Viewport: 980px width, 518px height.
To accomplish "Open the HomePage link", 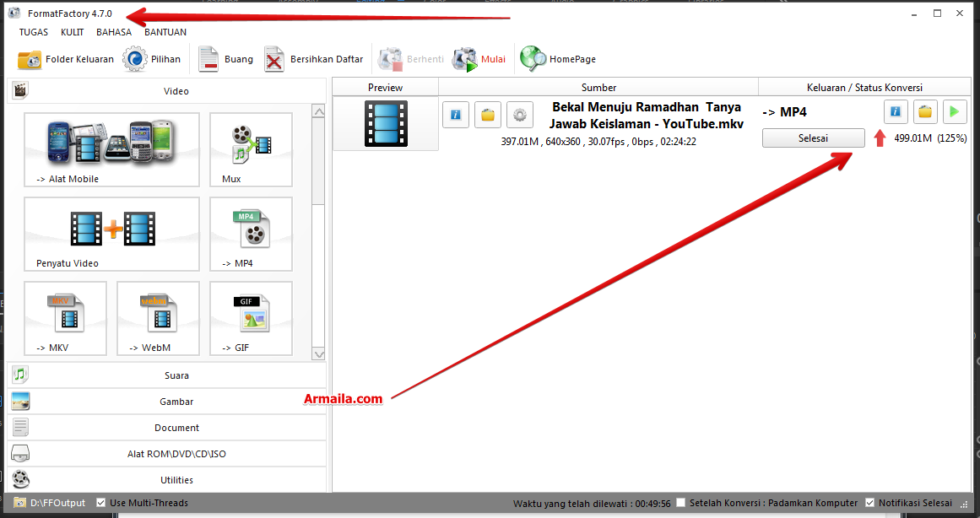I will 557,59.
